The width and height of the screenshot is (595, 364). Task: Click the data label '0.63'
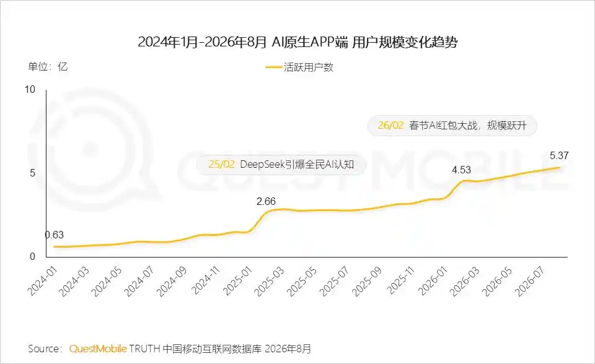(55, 235)
